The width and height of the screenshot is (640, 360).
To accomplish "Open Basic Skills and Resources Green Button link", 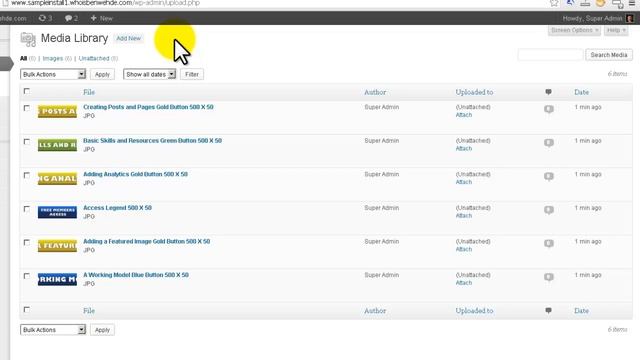I will click(x=152, y=140).
